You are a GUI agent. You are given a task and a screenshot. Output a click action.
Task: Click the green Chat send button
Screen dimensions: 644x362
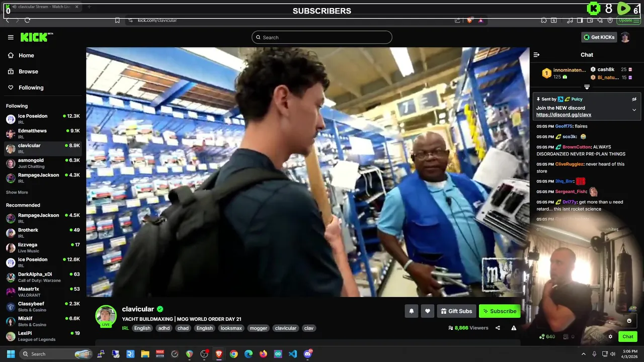click(627, 336)
